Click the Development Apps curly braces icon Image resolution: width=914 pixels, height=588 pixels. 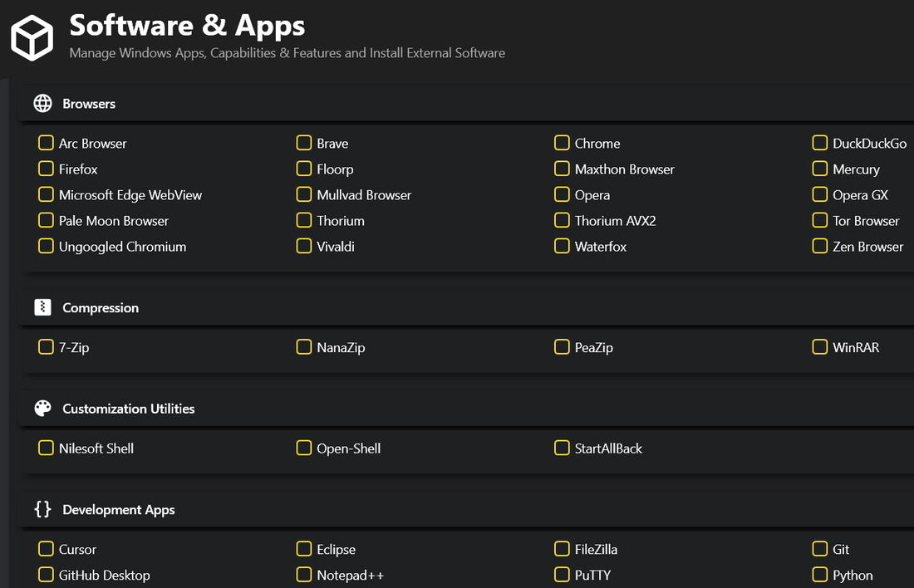point(42,509)
